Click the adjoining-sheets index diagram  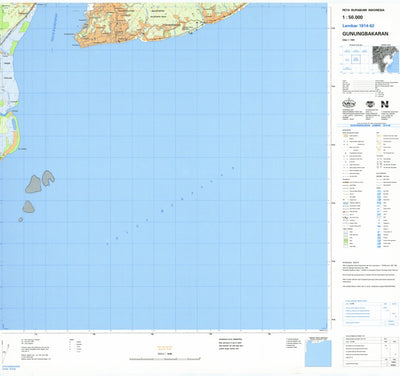pos(356,59)
